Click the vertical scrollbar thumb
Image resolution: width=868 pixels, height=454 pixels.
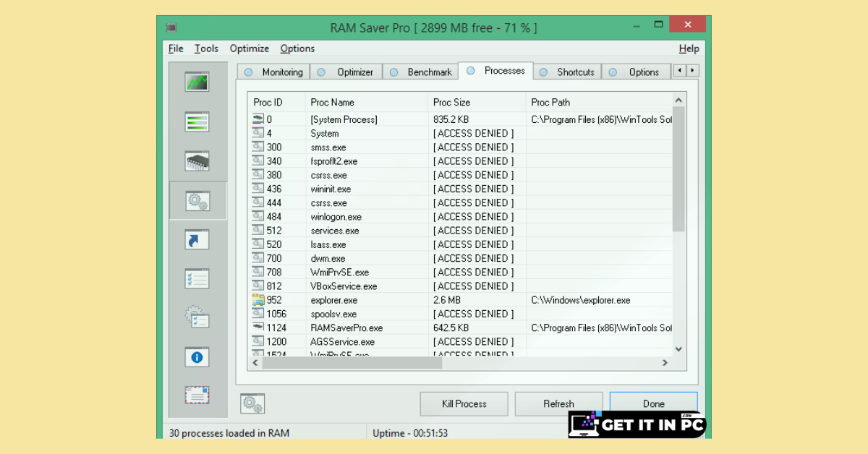(678, 169)
